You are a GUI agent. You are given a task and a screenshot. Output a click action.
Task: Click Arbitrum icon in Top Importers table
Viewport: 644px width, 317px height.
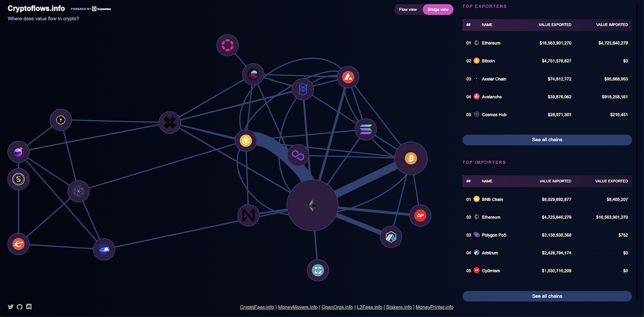[477, 253]
